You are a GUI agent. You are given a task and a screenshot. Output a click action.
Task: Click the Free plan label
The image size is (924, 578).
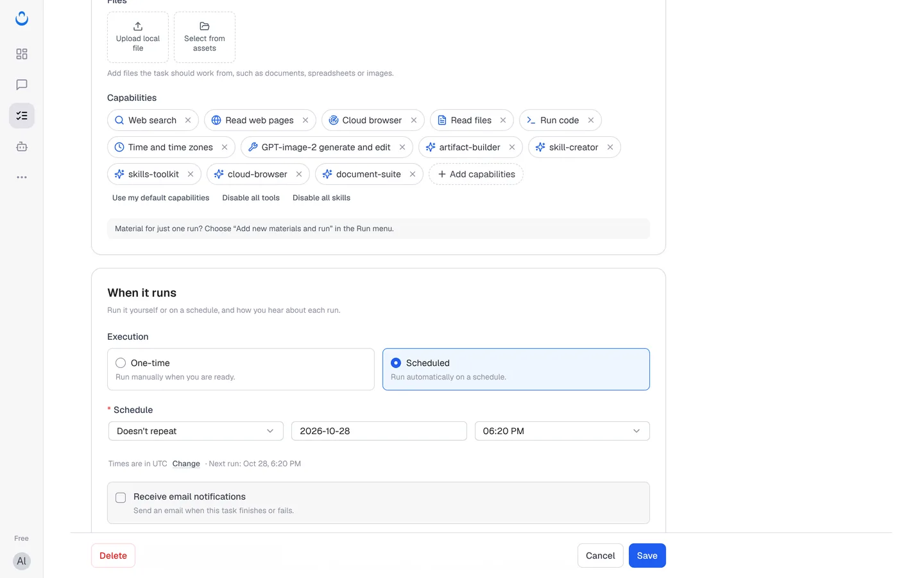pyautogui.click(x=21, y=538)
